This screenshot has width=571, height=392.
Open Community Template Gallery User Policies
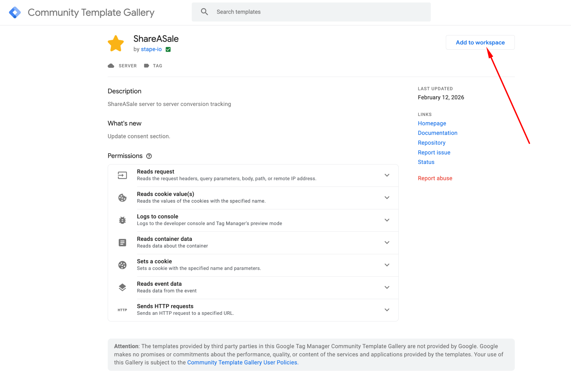(243, 362)
